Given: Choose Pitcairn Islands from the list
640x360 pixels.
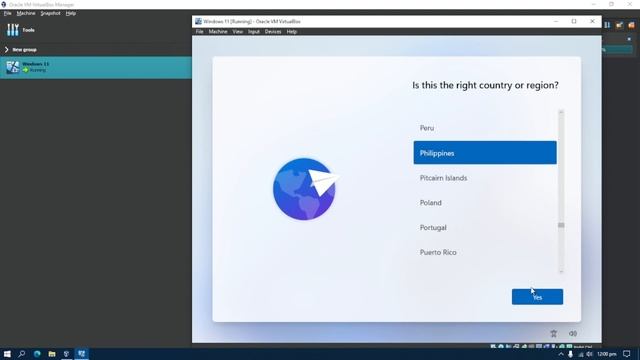Looking at the screenshot, I should pyautogui.click(x=485, y=178).
